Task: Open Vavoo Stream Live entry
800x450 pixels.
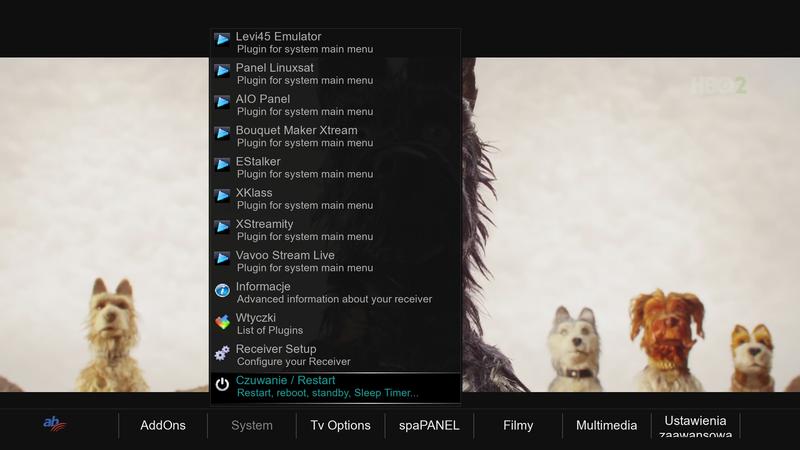Action: click(335, 261)
